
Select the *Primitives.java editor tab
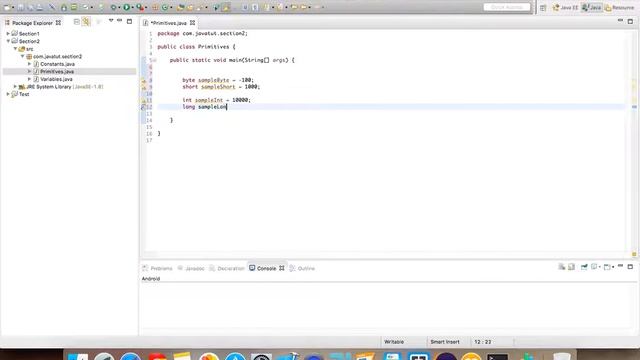click(x=168, y=23)
